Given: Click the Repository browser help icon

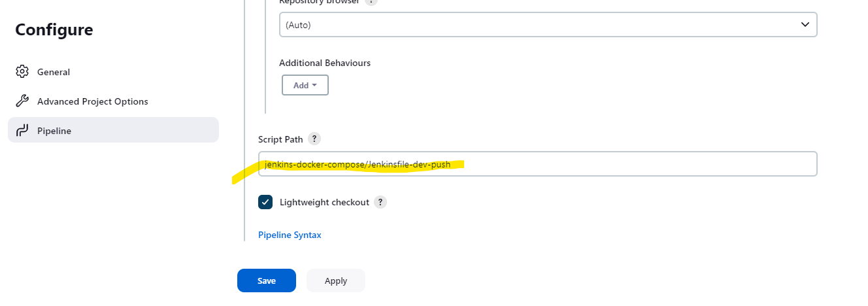Looking at the screenshot, I should 371,2.
